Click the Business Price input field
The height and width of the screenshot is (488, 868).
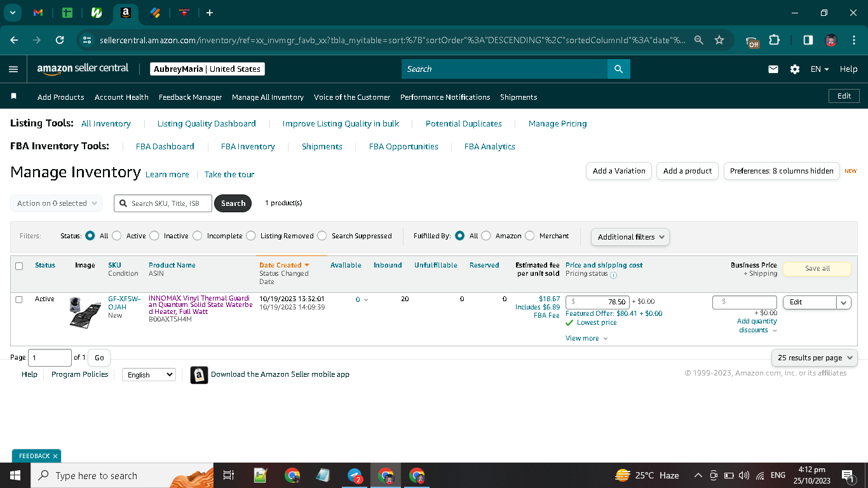pos(745,302)
